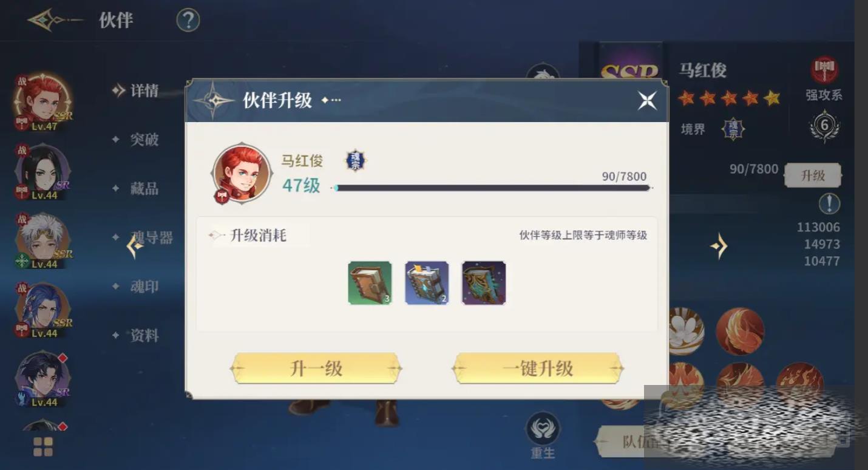Select the green upgrade book item
This screenshot has width=868, height=470.
pyautogui.click(x=370, y=282)
